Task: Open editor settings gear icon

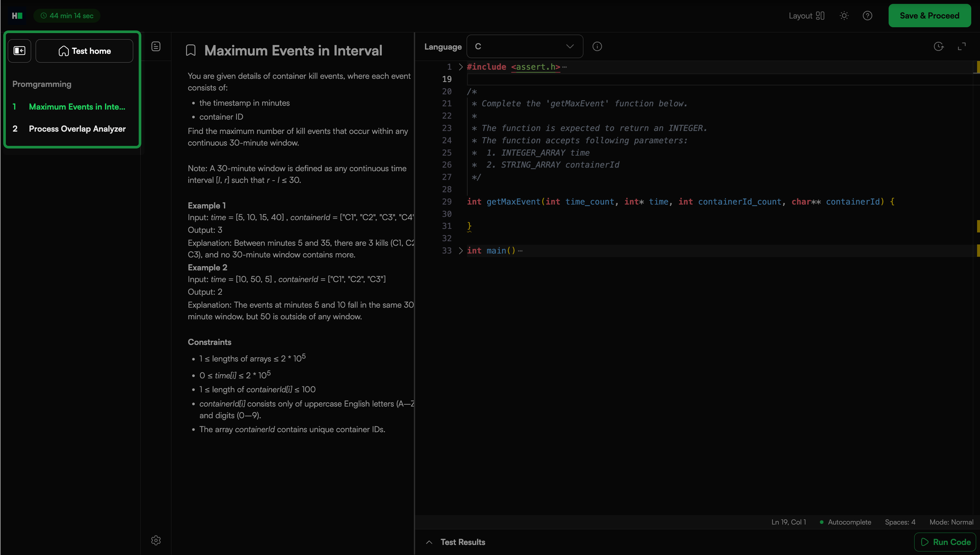Action: [156, 540]
